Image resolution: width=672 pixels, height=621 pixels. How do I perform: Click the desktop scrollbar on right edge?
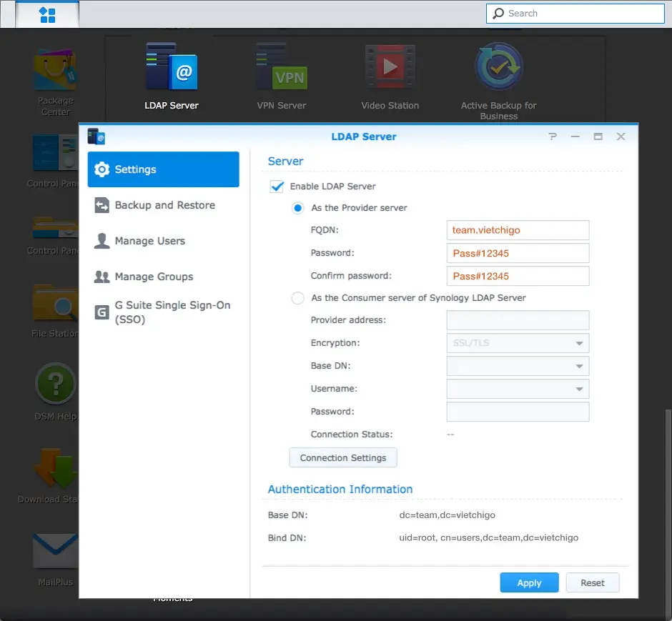[668, 512]
